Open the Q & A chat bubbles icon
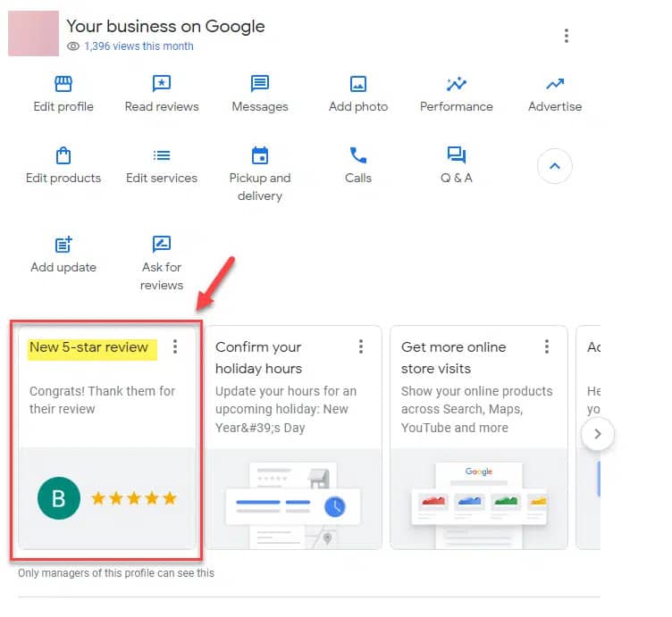Viewport: 672px width, 617px height. pos(457,154)
